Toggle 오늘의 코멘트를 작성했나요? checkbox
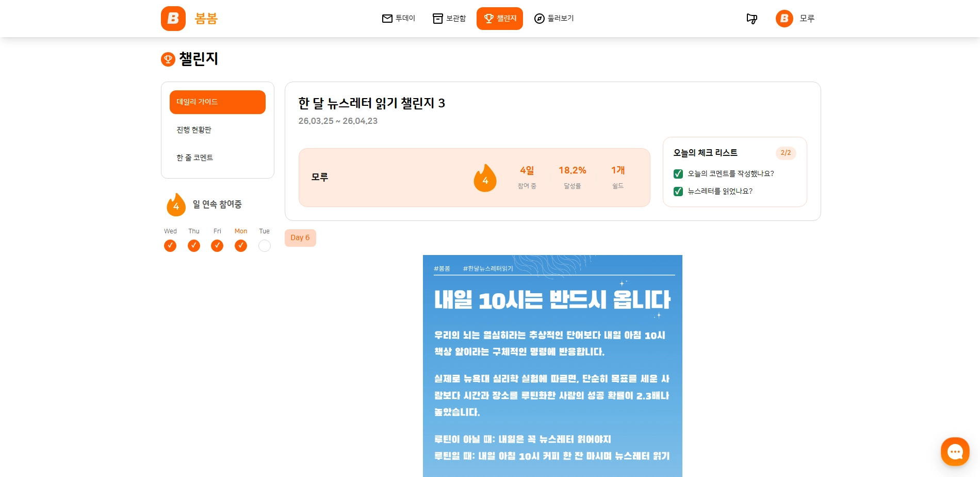 click(678, 174)
